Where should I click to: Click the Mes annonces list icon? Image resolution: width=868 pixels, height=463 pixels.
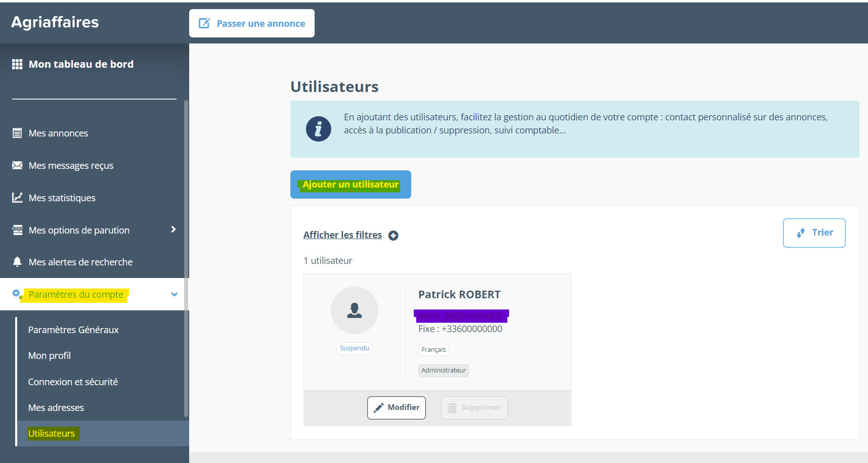click(17, 133)
